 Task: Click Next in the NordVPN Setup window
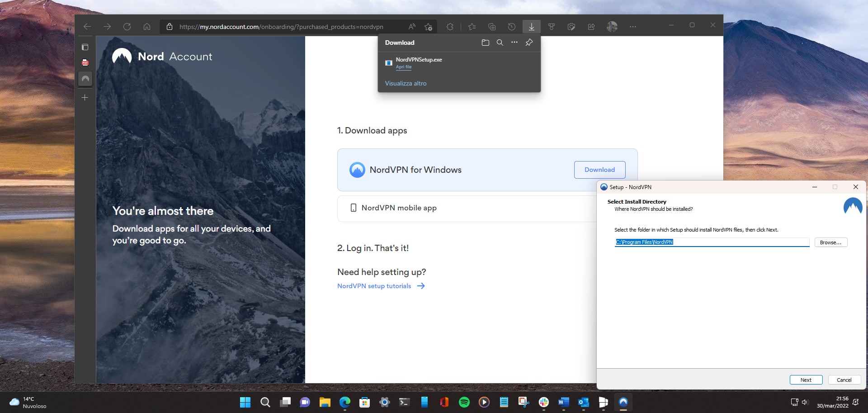click(x=806, y=380)
